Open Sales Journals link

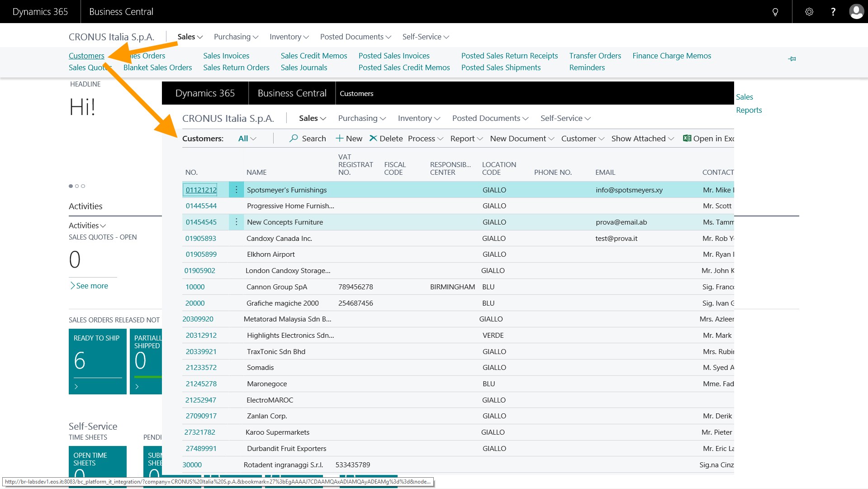click(304, 67)
